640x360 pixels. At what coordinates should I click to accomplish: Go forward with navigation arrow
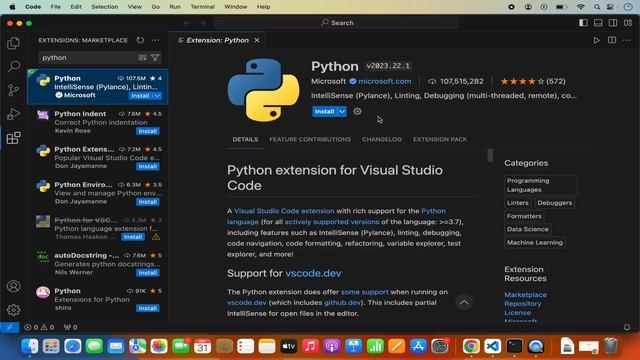click(x=202, y=23)
